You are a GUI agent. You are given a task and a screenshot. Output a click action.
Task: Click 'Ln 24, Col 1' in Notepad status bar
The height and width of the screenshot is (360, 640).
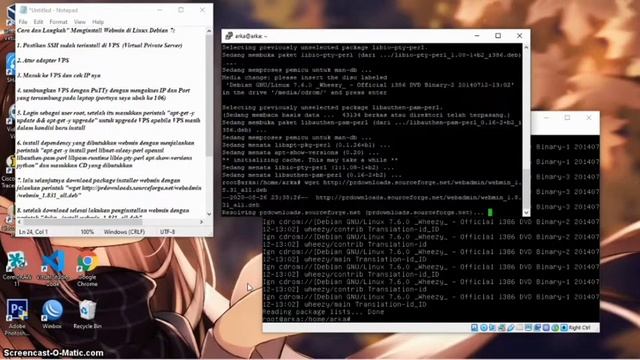(33, 232)
